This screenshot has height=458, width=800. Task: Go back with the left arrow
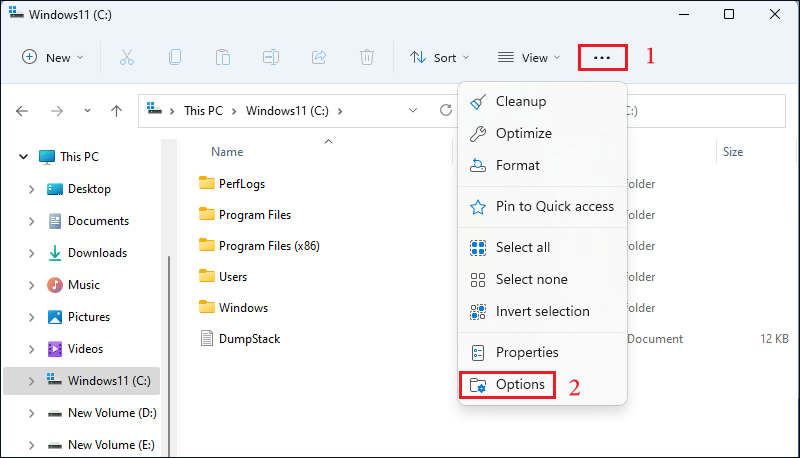pyautogui.click(x=22, y=111)
